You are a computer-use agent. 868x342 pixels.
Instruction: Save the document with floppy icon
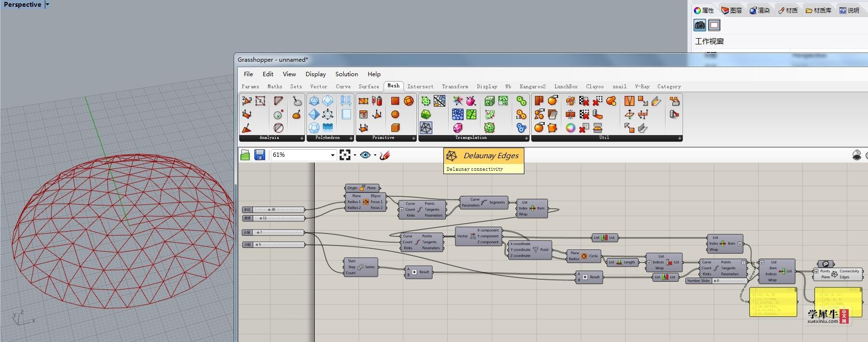(260, 155)
